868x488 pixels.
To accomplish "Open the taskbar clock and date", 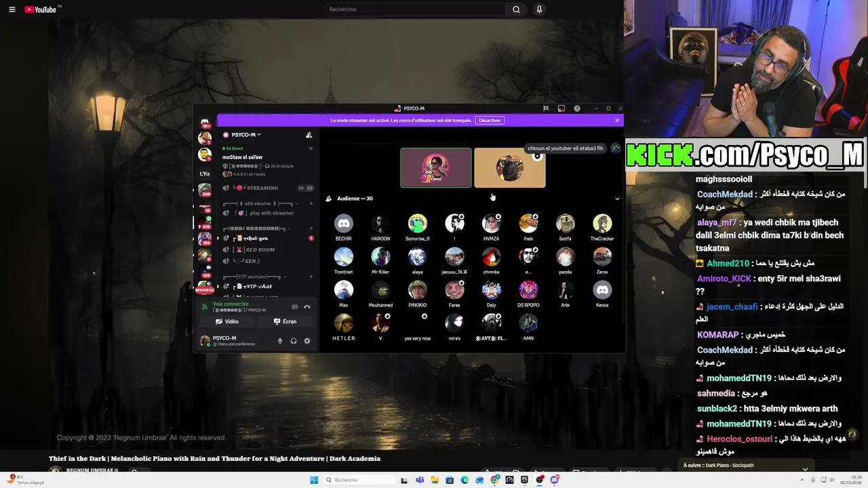I will pyautogui.click(x=851, y=480).
